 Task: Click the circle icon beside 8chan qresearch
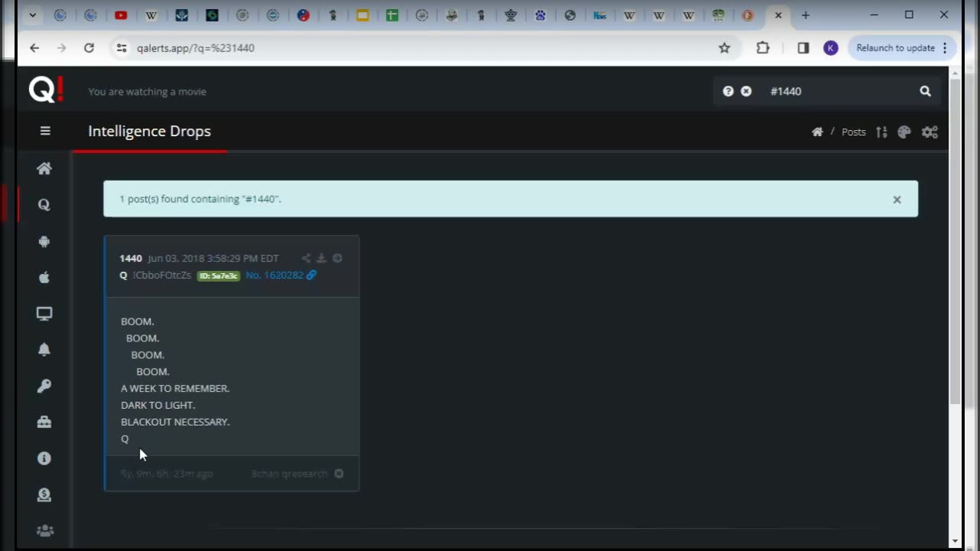[x=339, y=474]
